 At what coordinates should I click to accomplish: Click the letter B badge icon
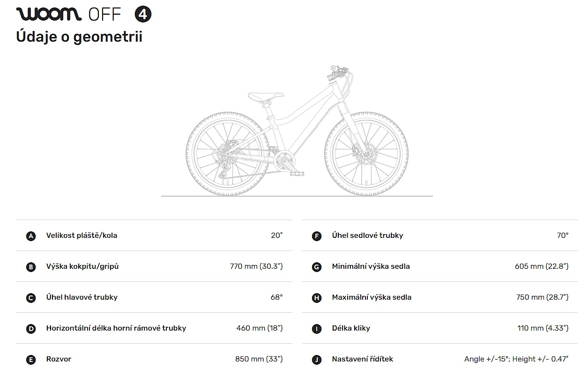click(x=31, y=267)
